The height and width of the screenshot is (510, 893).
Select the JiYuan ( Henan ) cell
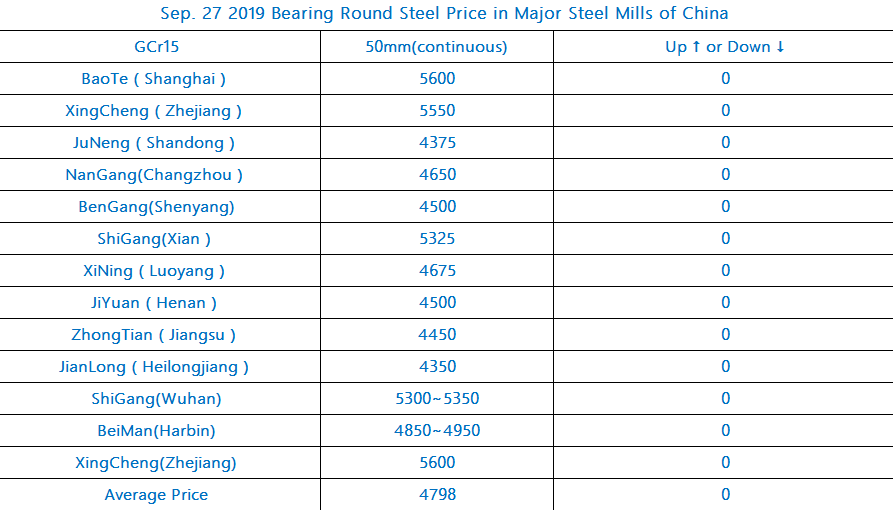154,303
